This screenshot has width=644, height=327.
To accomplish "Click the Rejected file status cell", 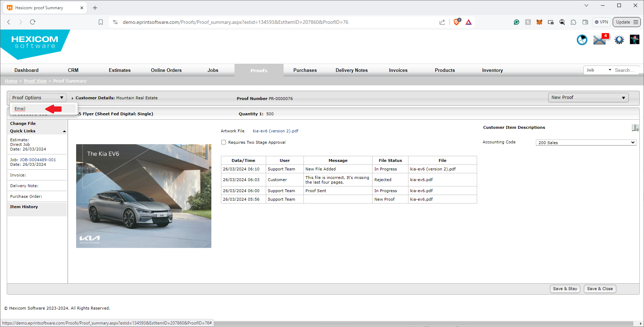I will tap(390, 180).
